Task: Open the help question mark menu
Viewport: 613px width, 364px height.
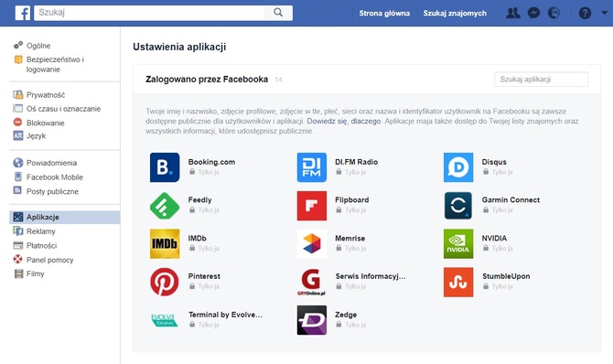Action: click(585, 13)
